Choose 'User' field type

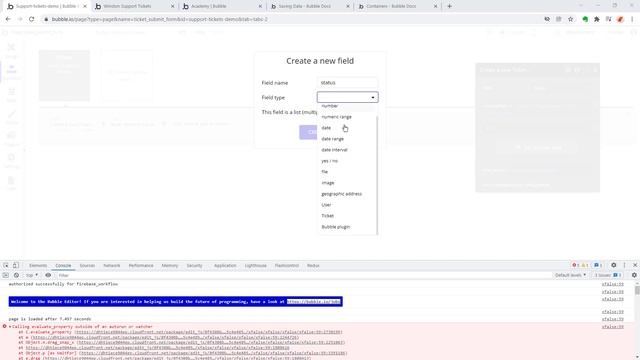tap(347, 205)
